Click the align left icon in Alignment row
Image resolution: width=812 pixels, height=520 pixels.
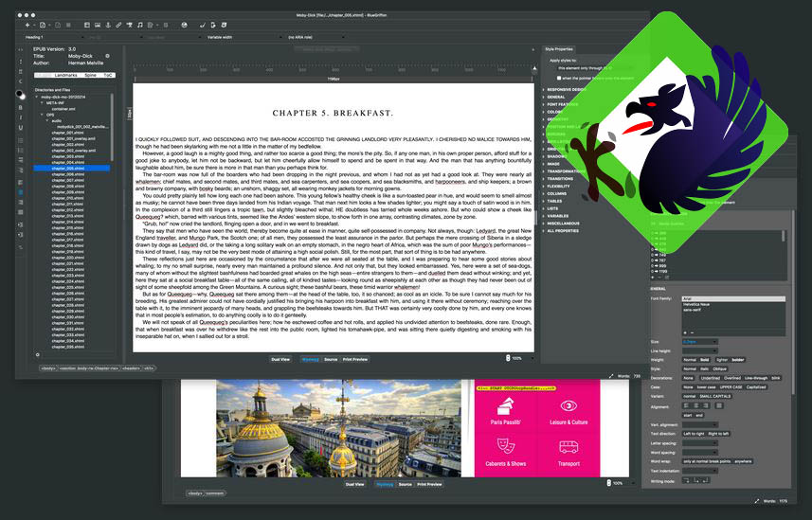click(x=687, y=405)
